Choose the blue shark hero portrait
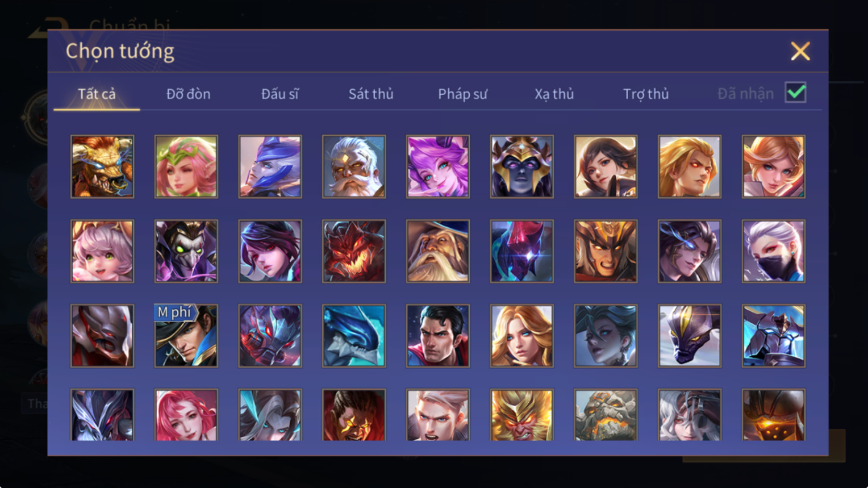Viewport: 868px width, 488px height. pyautogui.click(x=354, y=336)
